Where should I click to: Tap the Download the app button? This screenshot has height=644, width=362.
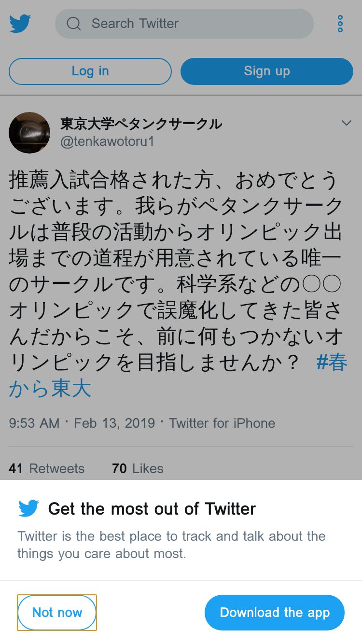pyautogui.click(x=275, y=613)
